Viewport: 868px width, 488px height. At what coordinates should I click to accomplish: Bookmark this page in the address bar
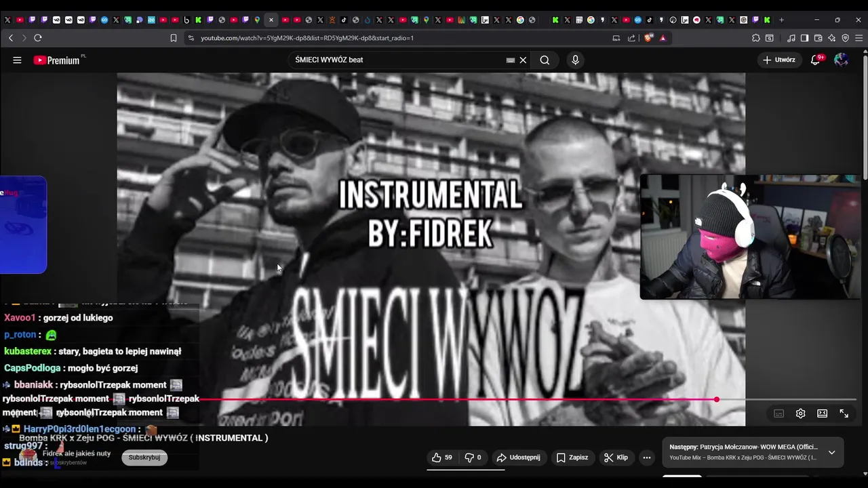174,38
